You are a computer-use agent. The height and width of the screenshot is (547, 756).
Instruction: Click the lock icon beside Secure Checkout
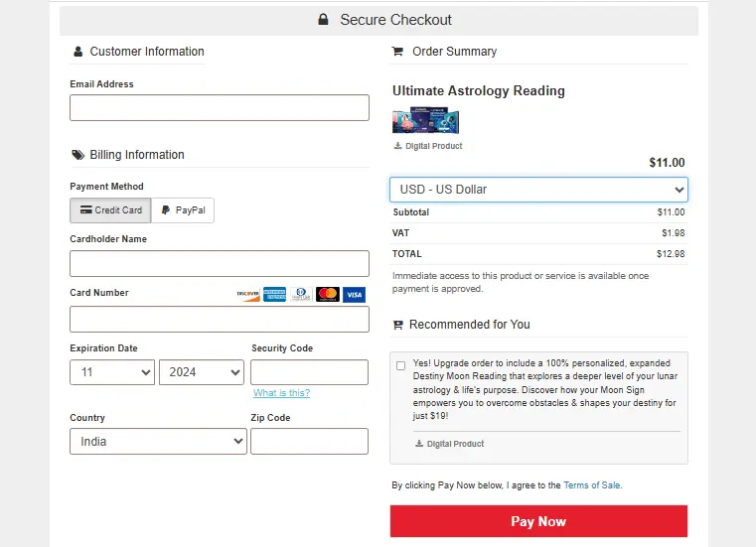[x=323, y=20]
